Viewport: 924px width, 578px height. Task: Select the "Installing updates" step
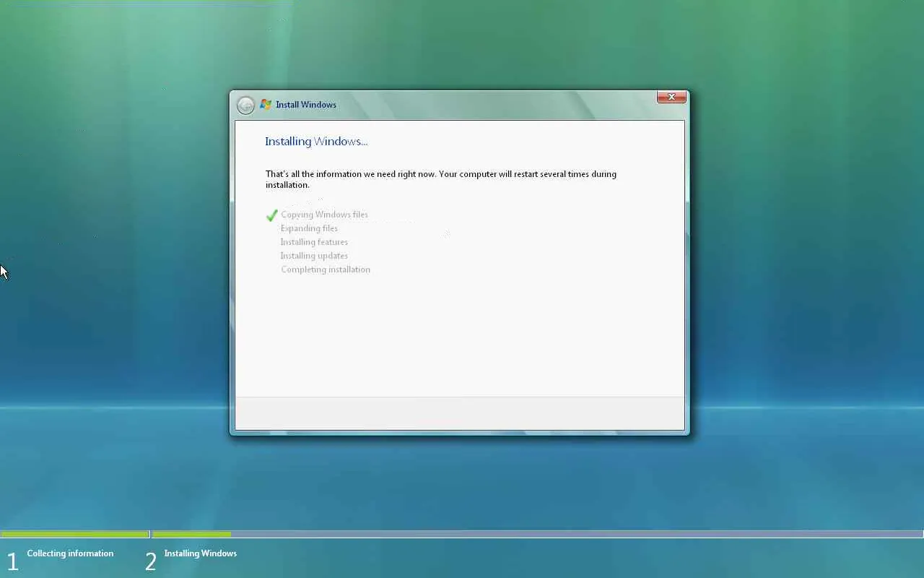[314, 256]
